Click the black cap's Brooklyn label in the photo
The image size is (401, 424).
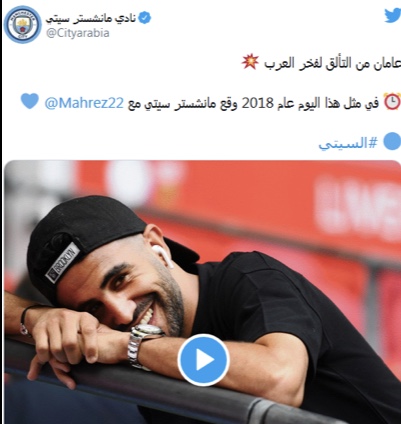pyautogui.click(x=62, y=263)
